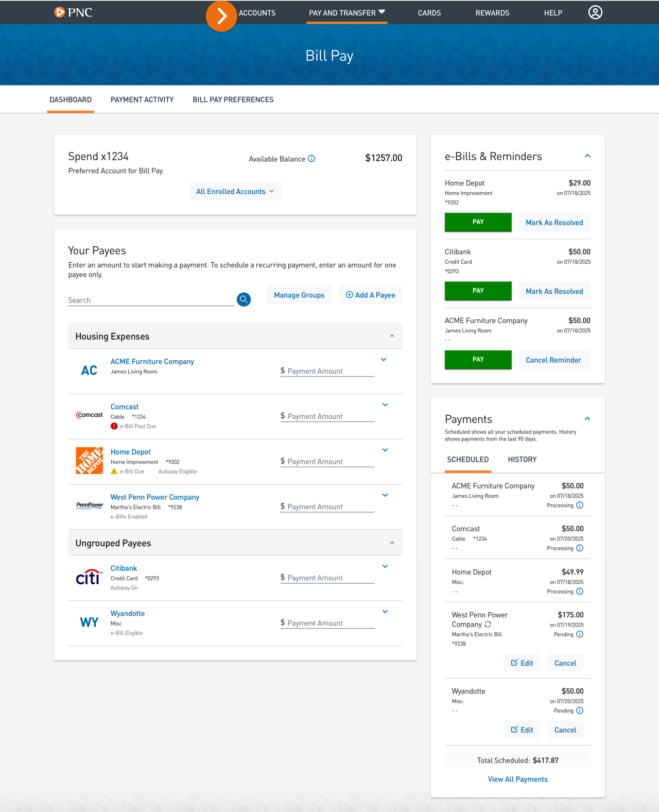Collapse the Ungrouped Payees group
Screen dimensions: 659x812
(392, 543)
